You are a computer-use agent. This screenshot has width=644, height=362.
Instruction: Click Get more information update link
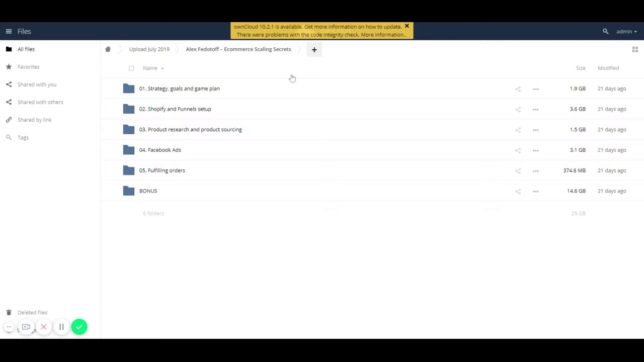(353, 27)
